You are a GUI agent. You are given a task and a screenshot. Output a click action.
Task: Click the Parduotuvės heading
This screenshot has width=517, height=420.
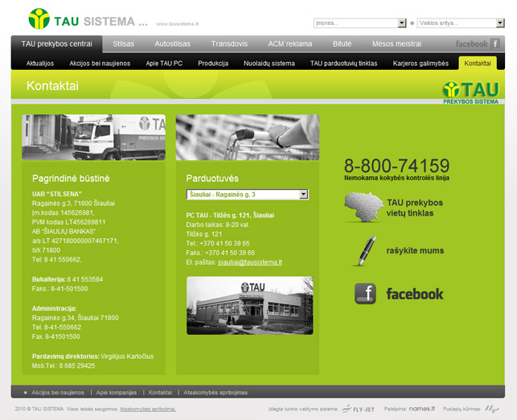pos(212,179)
